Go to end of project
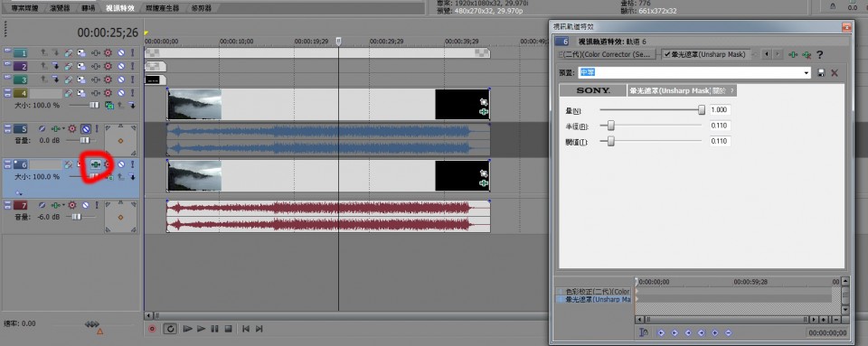This screenshot has width=868, height=346. pos(259,328)
